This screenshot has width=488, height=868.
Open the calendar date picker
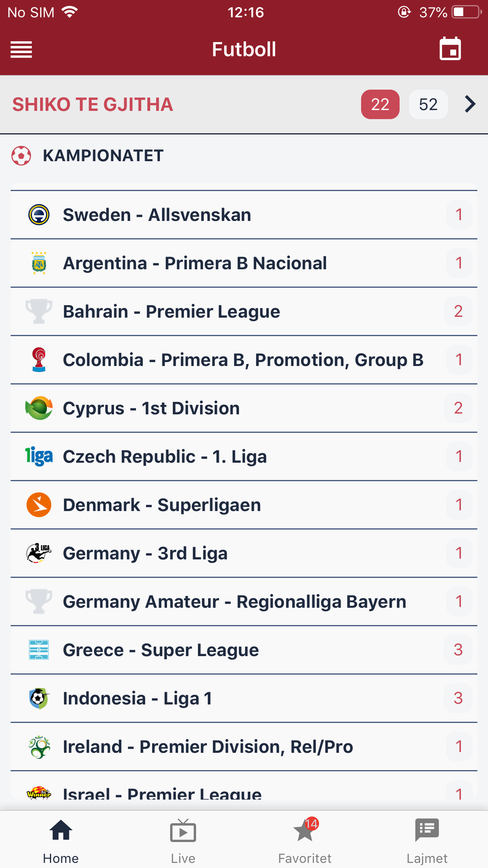point(450,49)
